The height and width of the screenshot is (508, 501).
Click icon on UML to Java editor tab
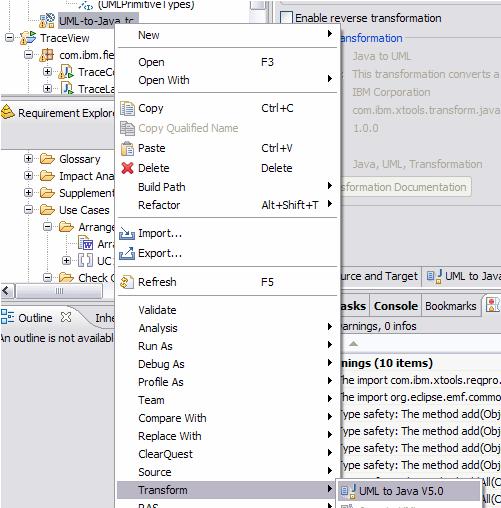tap(435, 276)
